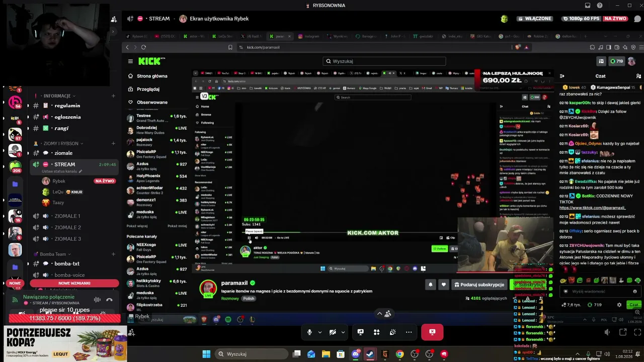Open Kick chat settings gear
The height and width of the screenshot is (362, 644).
[x=619, y=305]
